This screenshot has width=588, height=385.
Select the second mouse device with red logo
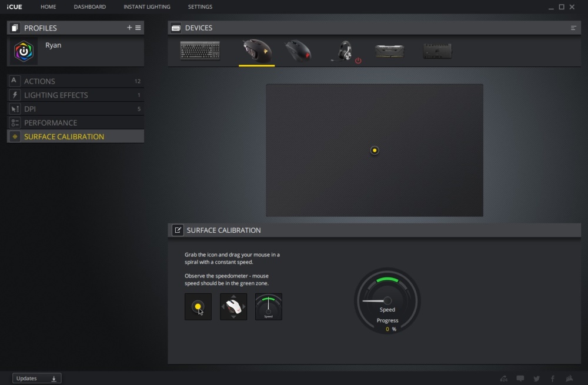[x=298, y=51]
